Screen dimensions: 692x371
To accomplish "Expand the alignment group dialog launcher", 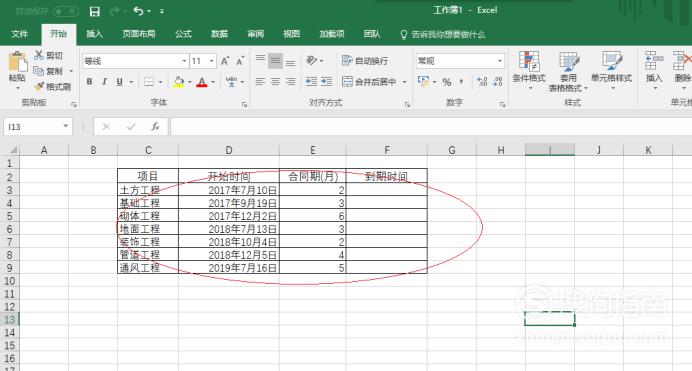I will pyautogui.click(x=407, y=105).
